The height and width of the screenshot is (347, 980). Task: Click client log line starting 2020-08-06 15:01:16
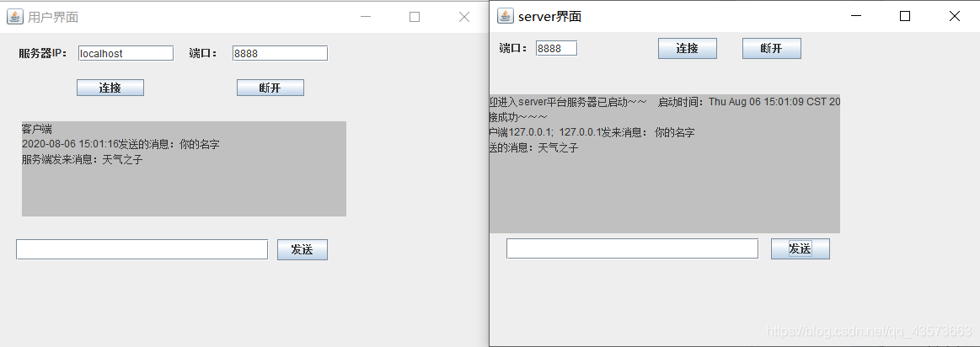120,144
